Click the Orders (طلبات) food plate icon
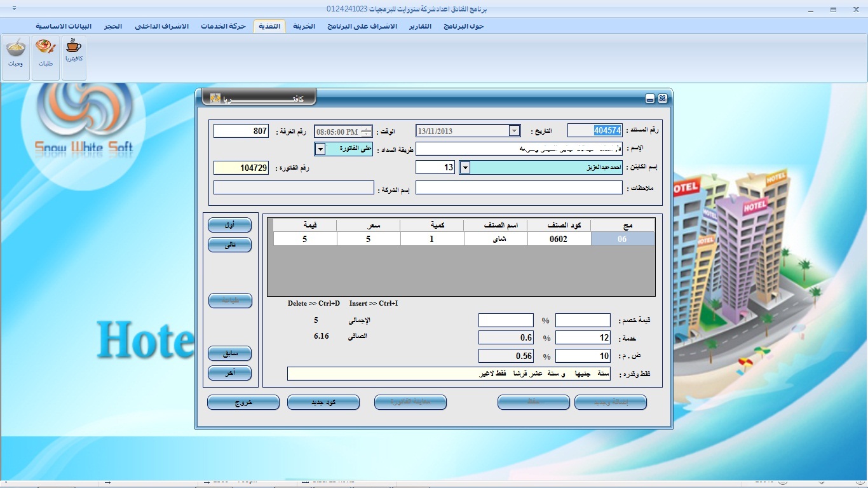This screenshot has width=868, height=488. 46,50
